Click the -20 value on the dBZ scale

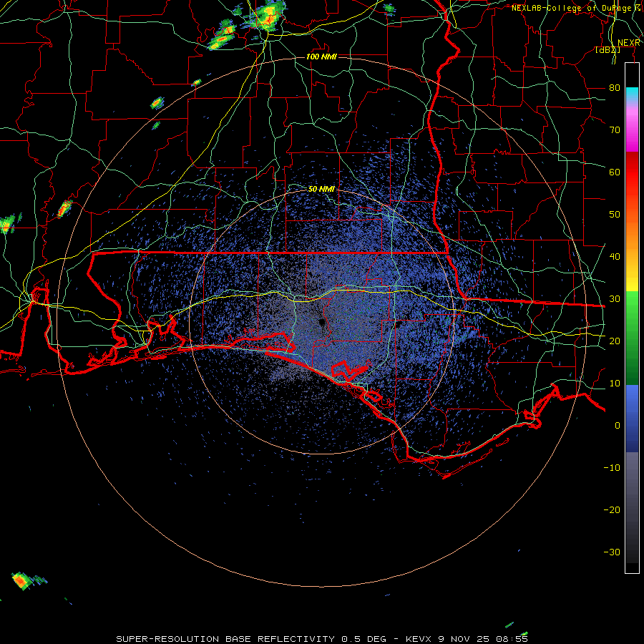click(612, 510)
